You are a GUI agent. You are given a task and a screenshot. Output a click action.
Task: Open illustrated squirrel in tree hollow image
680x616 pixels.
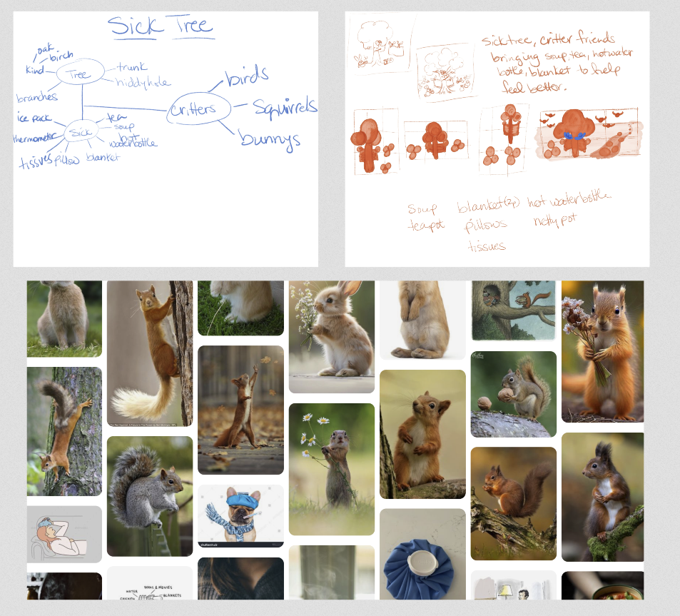coord(513,310)
